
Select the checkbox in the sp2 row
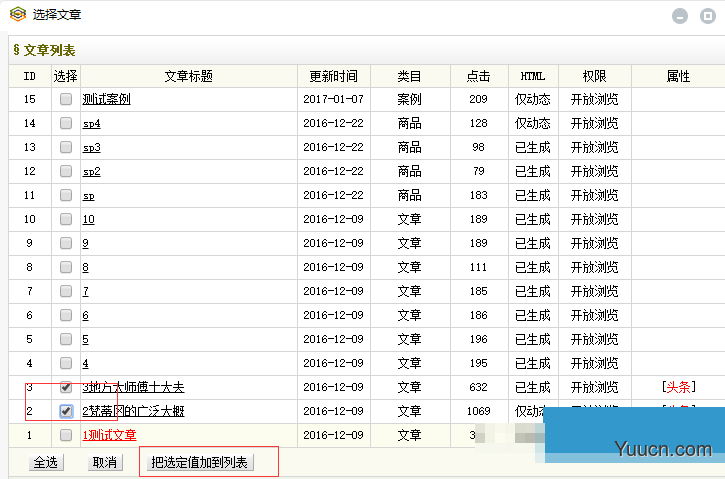[66, 171]
